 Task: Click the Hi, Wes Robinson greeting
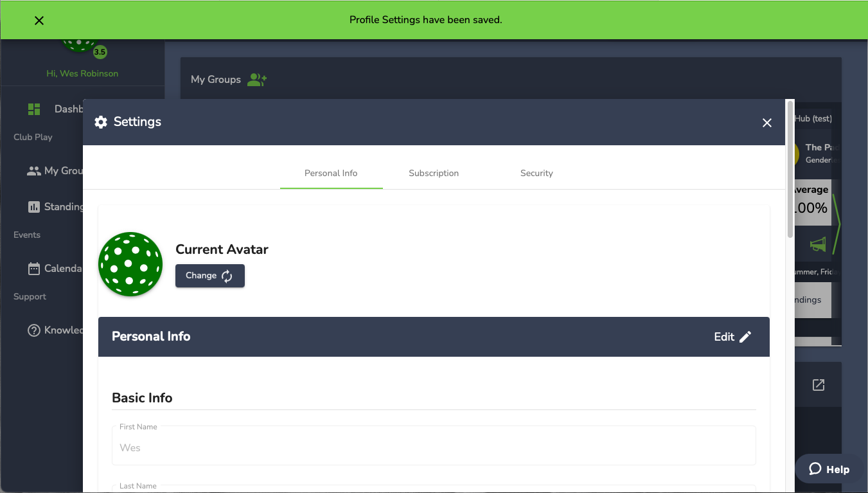click(x=82, y=73)
